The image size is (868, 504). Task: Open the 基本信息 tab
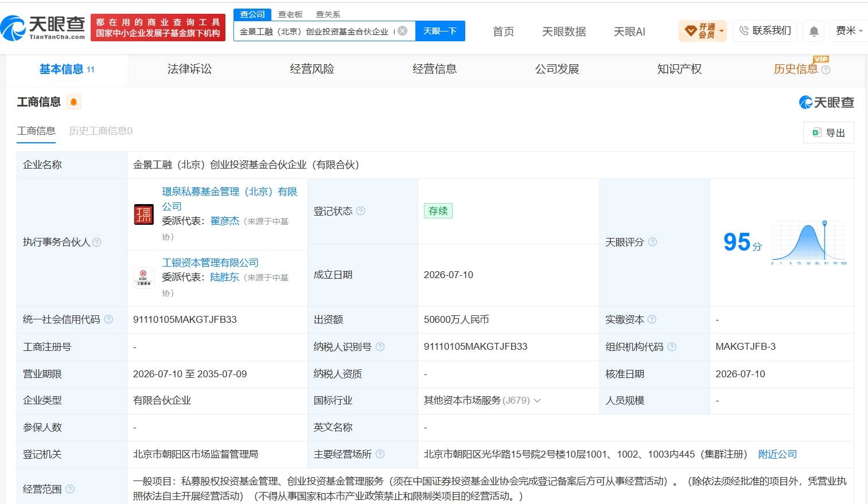point(67,69)
